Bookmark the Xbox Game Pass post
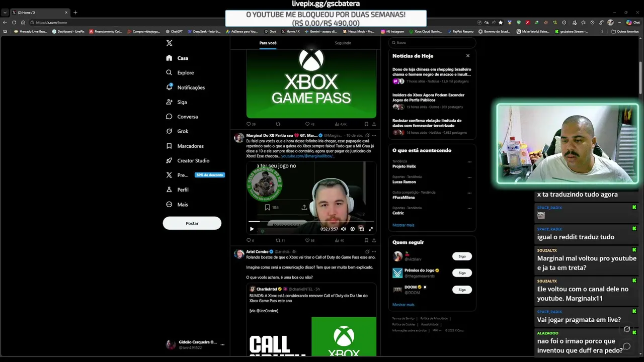Screen dimensions: 644x362 click(366, 124)
